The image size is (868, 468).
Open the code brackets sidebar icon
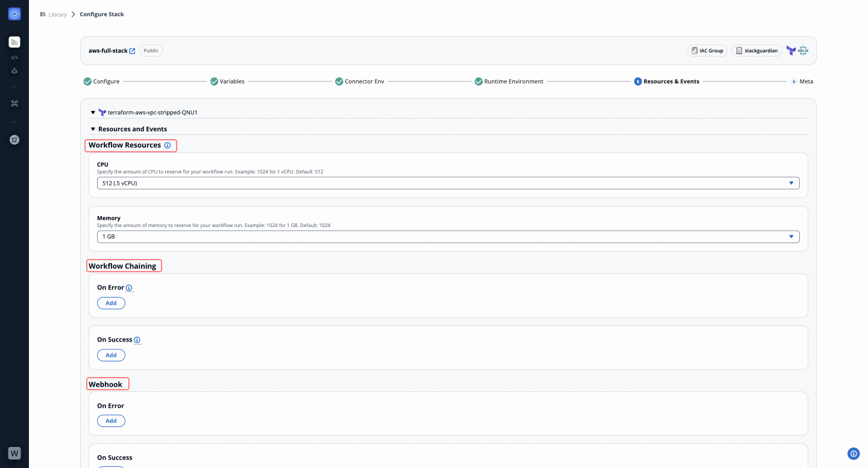tap(14, 58)
